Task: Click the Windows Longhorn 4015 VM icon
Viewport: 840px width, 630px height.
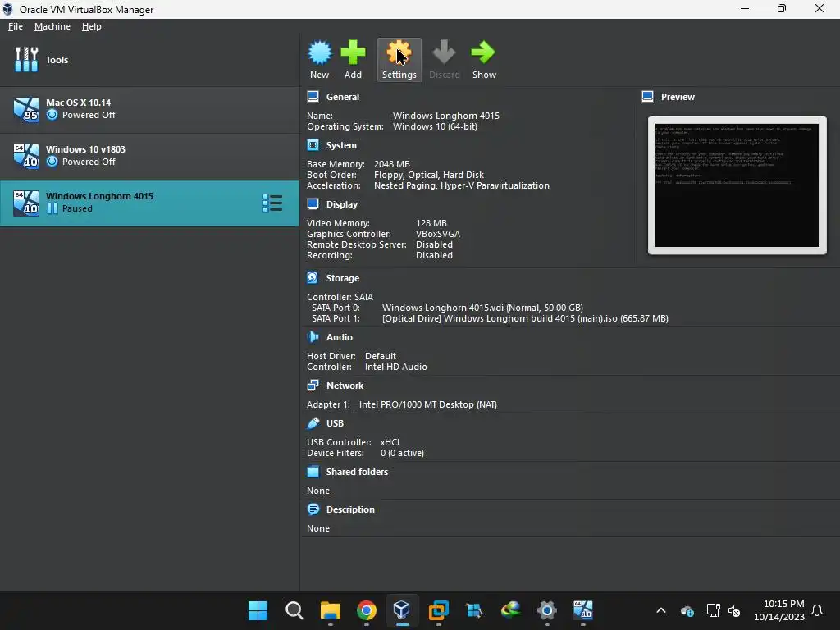Action: [26, 203]
